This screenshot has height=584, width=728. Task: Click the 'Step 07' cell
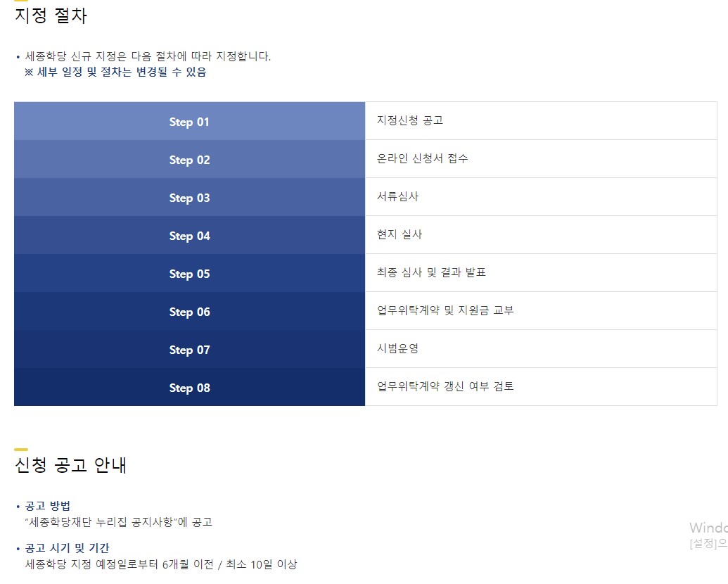coord(189,350)
